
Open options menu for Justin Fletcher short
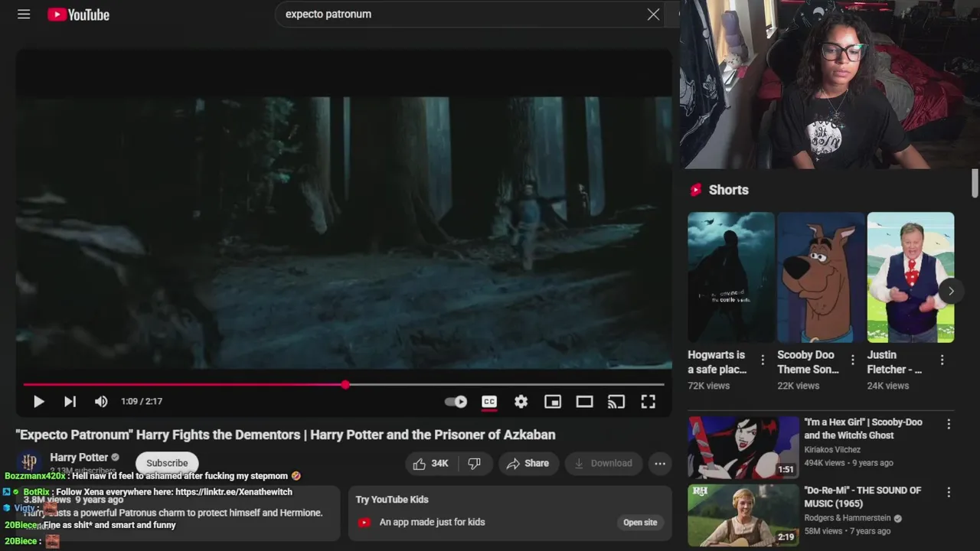click(x=942, y=360)
